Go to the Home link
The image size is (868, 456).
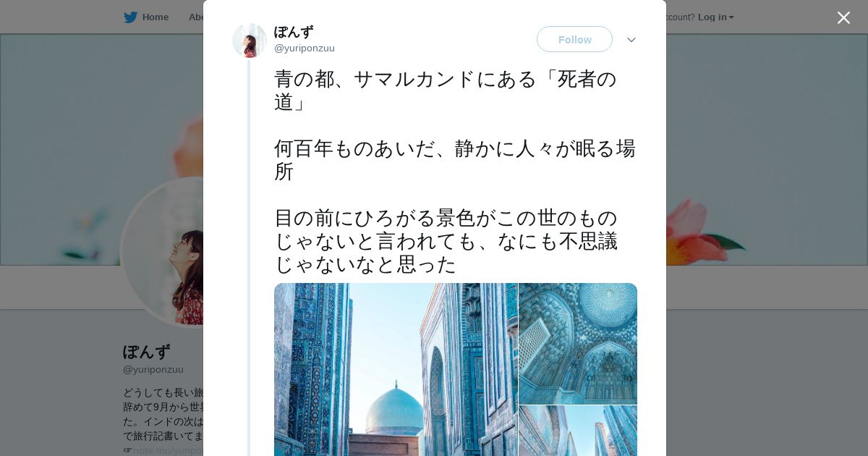tap(155, 17)
